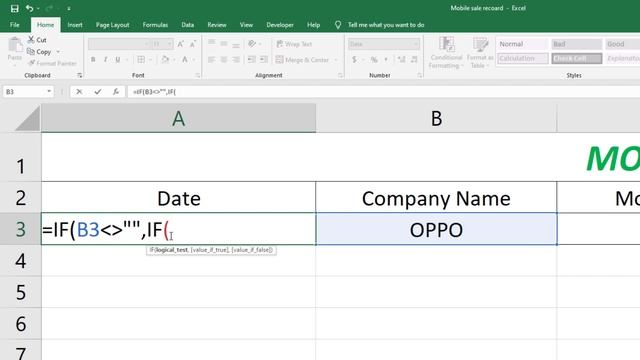Apply the Calculation cell style
The image size is (640, 360).
click(x=522, y=58)
